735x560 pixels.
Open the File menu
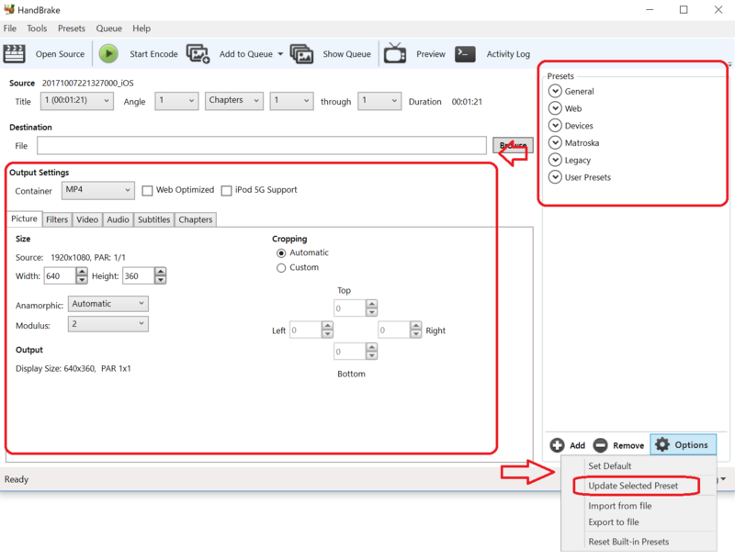[x=10, y=28]
